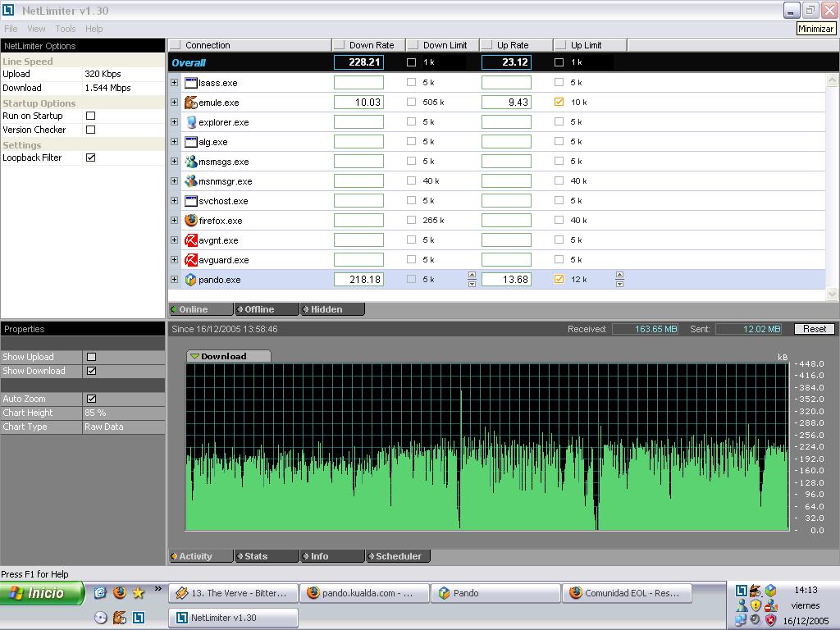The height and width of the screenshot is (630, 840).
Task: Expand the svchost.exe connection tree
Action: pos(175,201)
